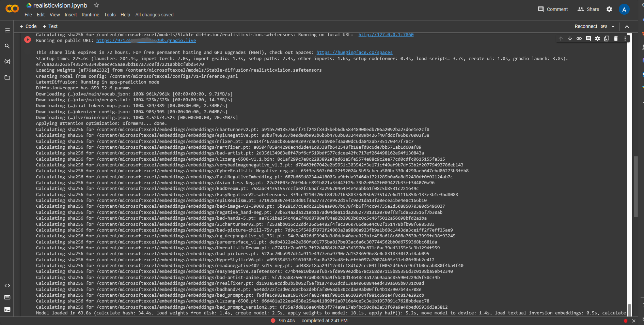Move the code cell down

(x=570, y=39)
